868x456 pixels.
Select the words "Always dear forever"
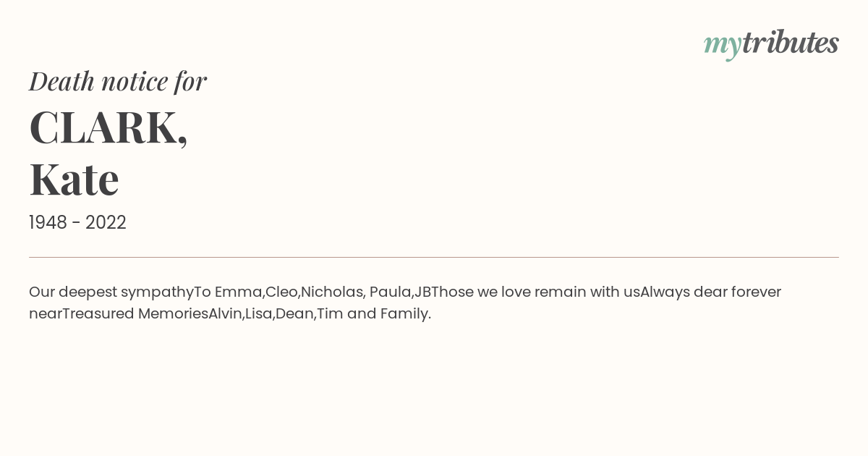(710, 292)
